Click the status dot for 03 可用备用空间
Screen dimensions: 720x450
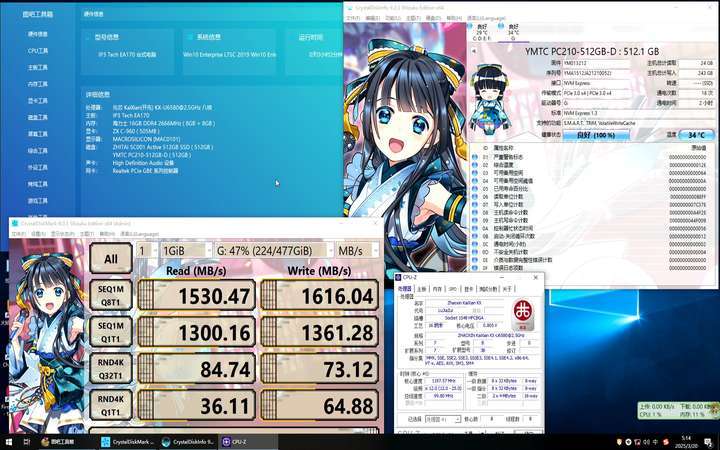click(474, 173)
